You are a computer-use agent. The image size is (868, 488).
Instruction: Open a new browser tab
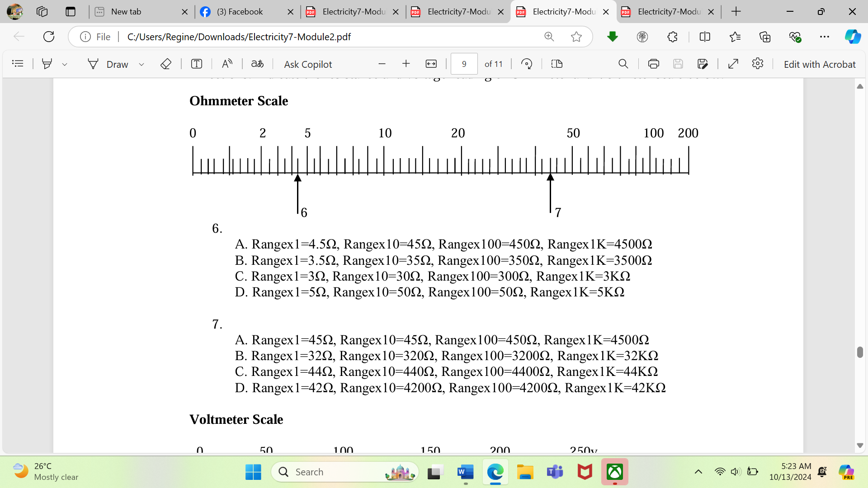[x=736, y=12]
